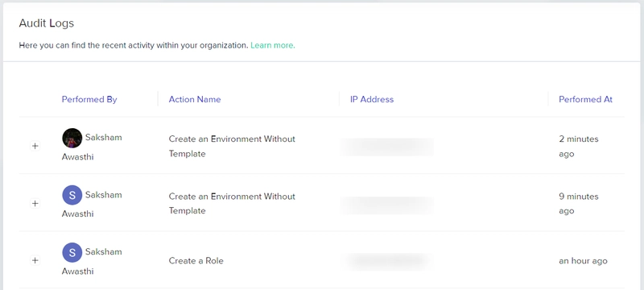The image size is (644, 290).
Task: Click the S avatar in Create a Role row
Action: tap(72, 252)
